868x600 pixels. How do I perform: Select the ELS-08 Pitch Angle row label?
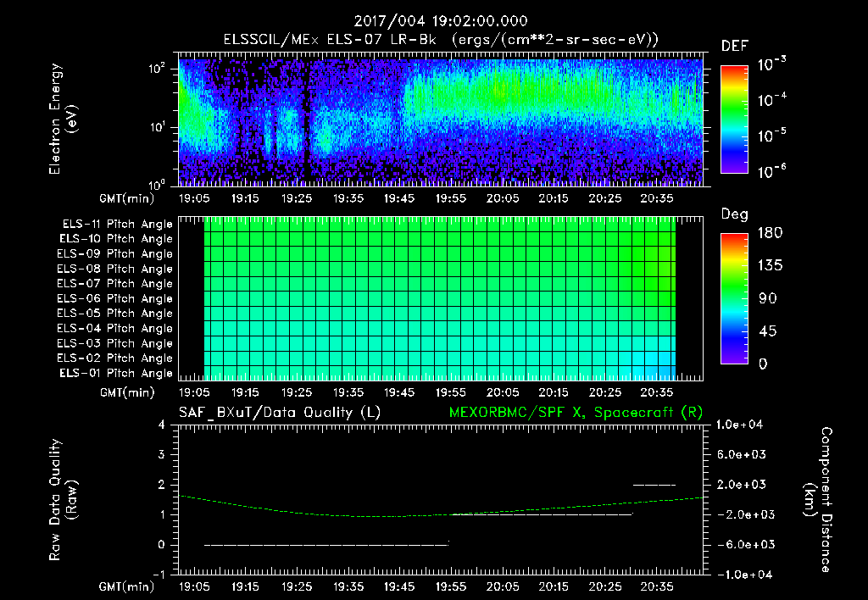point(115,269)
